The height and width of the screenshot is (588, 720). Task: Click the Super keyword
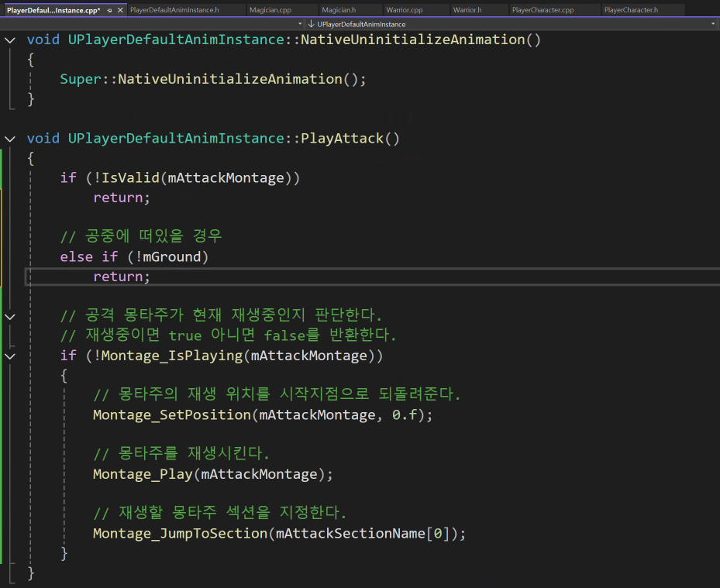[x=81, y=80]
